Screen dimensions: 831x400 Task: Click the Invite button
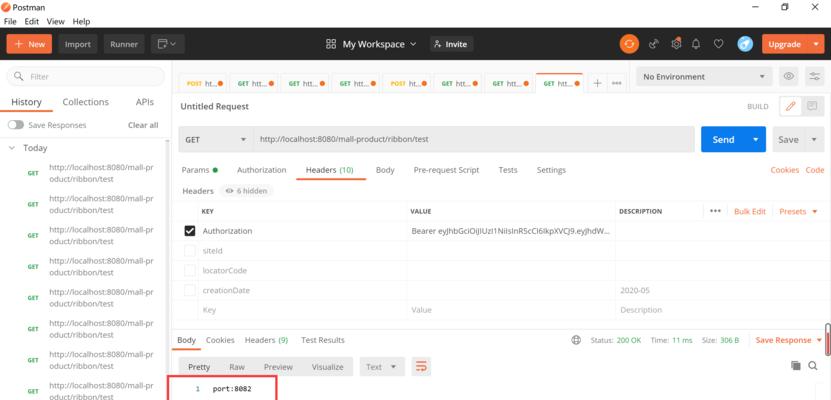pyautogui.click(x=451, y=44)
